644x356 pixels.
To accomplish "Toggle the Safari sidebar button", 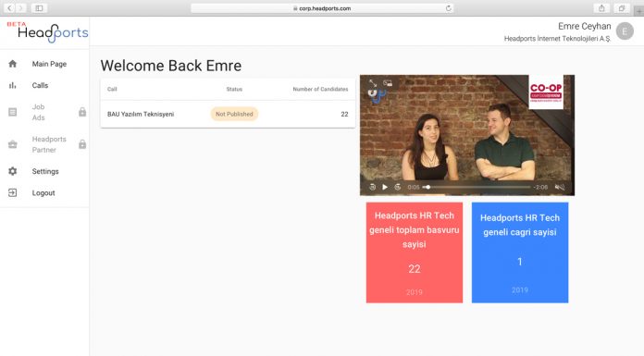I will click(x=39, y=8).
